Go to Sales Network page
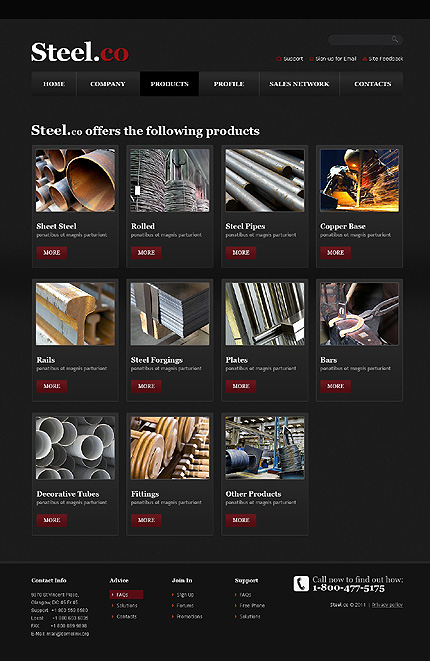The height and width of the screenshot is (661, 430). [299, 84]
